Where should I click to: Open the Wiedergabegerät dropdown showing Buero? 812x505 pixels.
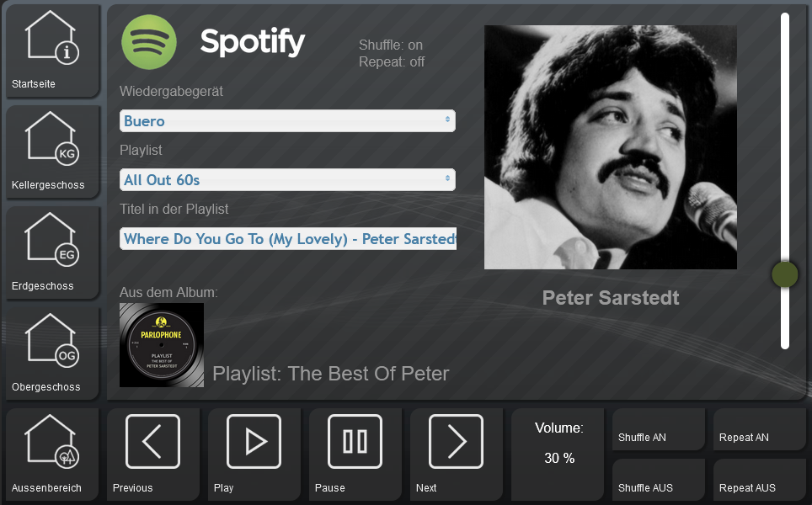287,121
